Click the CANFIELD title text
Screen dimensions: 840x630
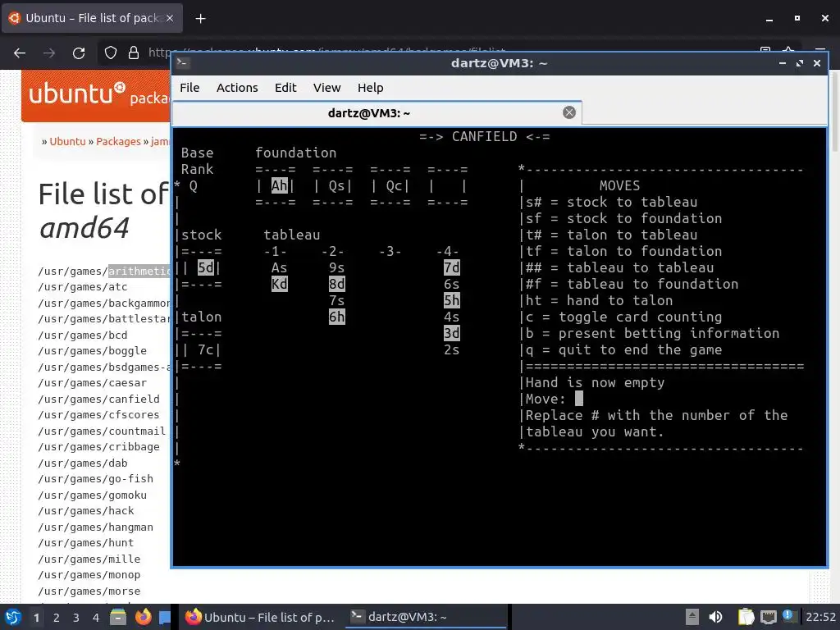(x=484, y=136)
